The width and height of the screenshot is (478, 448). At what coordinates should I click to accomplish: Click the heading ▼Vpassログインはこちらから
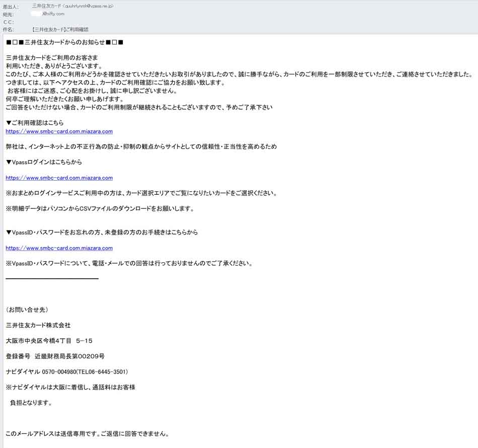point(44,162)
